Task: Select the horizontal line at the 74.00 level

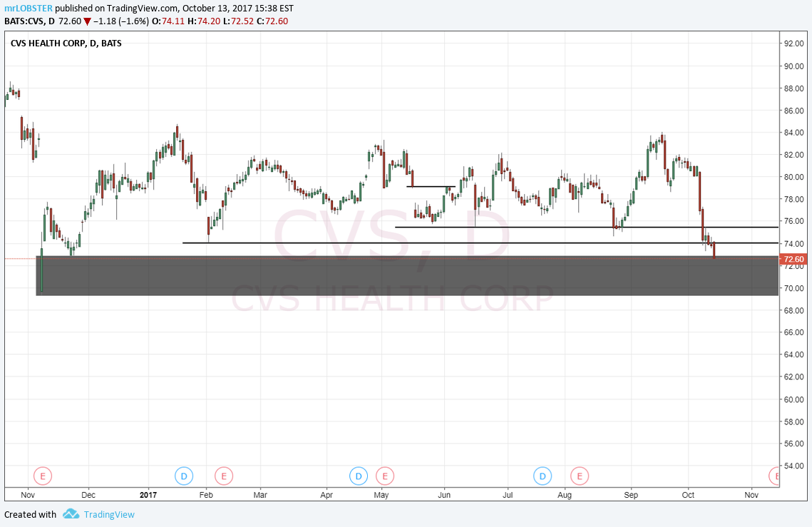Action: tap(480, 242)
